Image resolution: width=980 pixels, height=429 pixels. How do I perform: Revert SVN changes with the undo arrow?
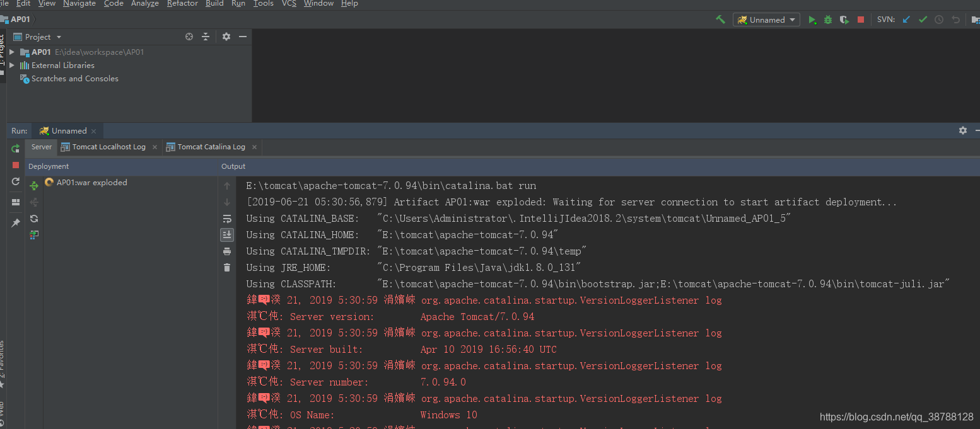click(955, 20)
